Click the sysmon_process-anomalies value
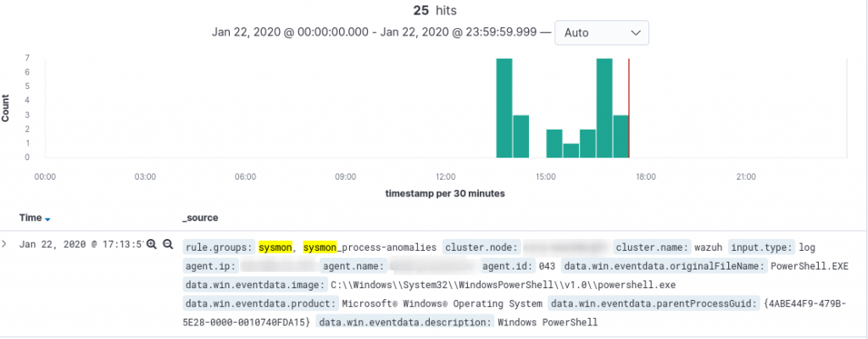 (370, 247)
